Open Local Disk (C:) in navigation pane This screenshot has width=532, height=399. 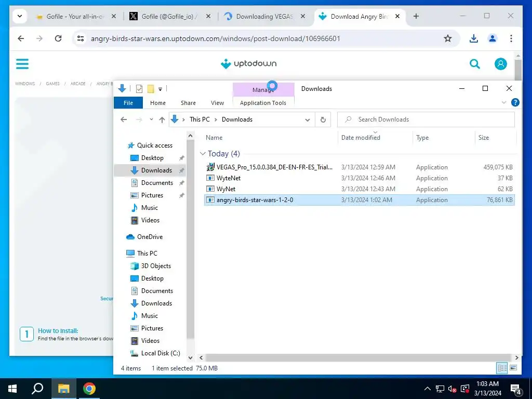(160, 353)
